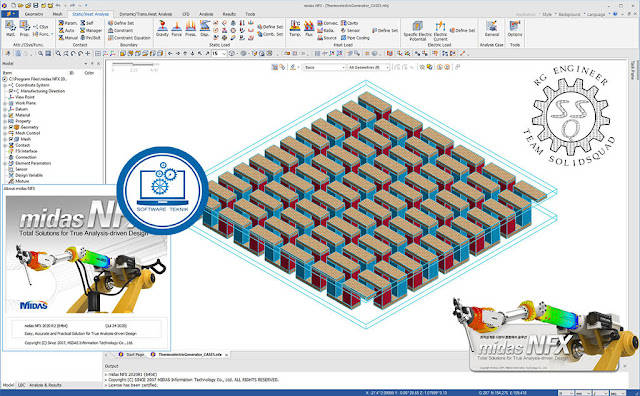Screen dimensions: 640x396
Task: Open the Property (Prop.) tool
Action: coord(24,29)
